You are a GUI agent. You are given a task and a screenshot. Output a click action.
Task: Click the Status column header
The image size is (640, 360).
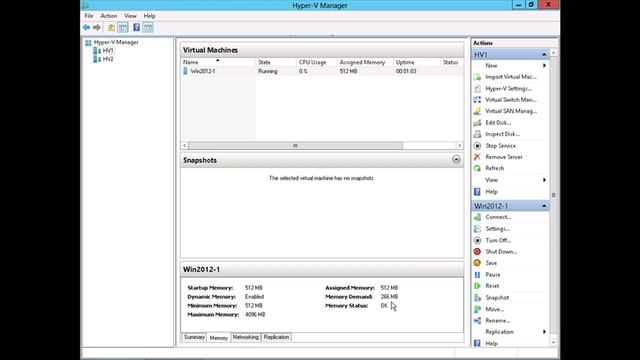tap(452, 62)
